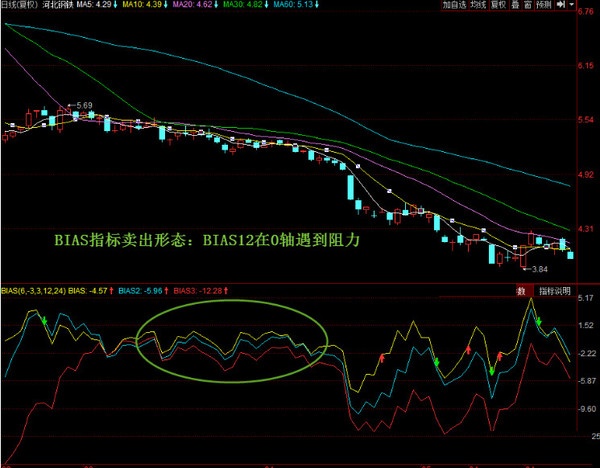Click the 5.54 price axis value
The height and width of the screenshot is (468, 600).
pos(585,120)
